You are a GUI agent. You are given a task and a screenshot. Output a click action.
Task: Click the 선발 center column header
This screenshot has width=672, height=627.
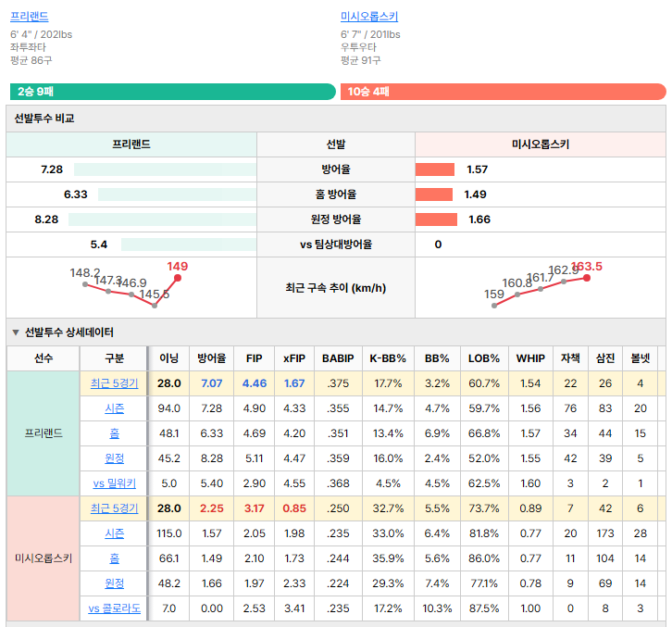click(x=336, y=144)
